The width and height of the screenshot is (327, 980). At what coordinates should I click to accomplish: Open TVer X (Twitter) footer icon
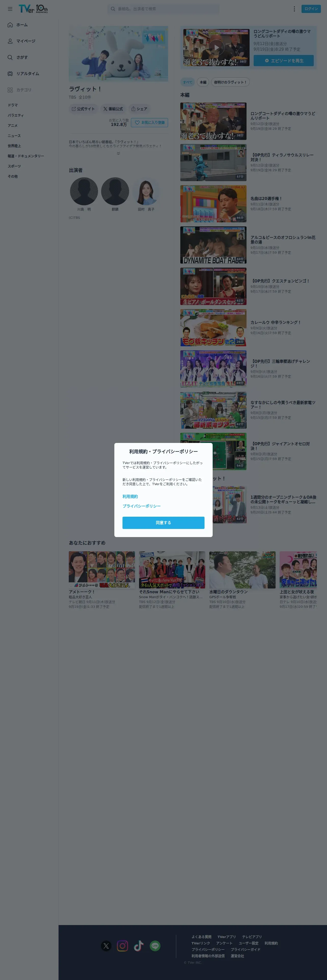click(106, 946)
